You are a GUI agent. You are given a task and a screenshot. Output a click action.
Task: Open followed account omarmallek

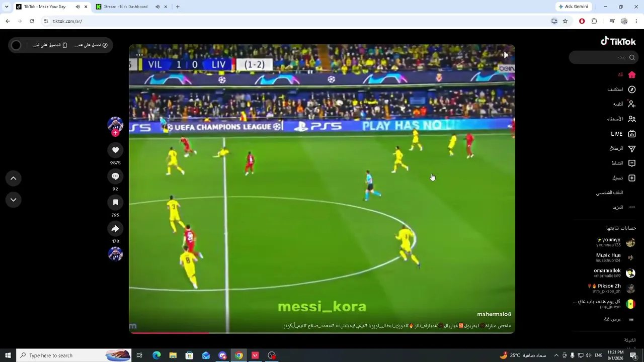click(614, 273)
